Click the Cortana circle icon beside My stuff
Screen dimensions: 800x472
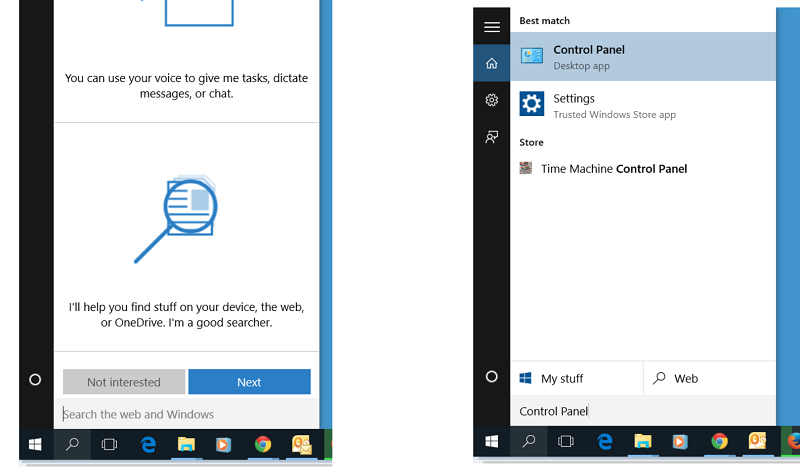point(491,377)
